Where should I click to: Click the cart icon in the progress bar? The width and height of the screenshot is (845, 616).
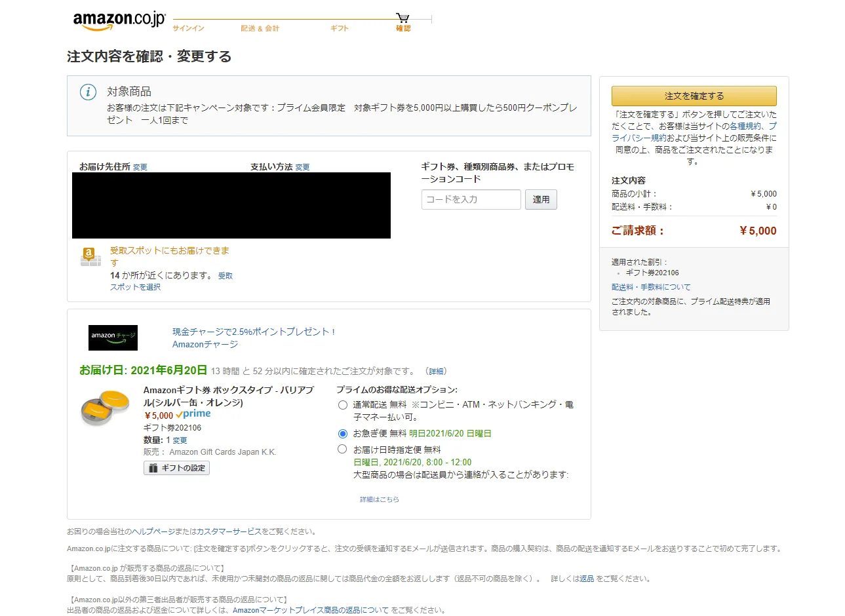[x=402, y=16]
